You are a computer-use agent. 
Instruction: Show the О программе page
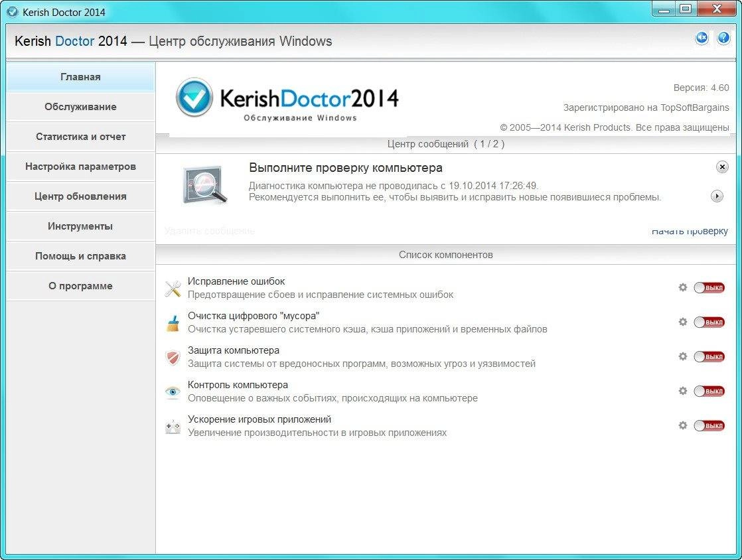click(x=80, y=285)
